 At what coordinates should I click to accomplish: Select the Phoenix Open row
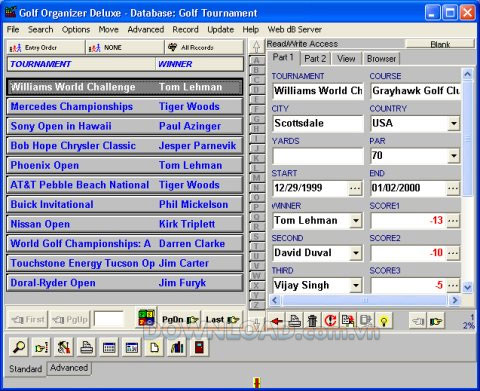click(125, 166)
